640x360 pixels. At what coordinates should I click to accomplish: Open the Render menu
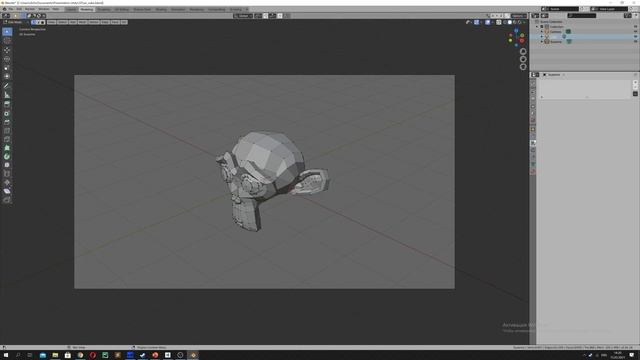pyautogui.click(x=29, y=9)
